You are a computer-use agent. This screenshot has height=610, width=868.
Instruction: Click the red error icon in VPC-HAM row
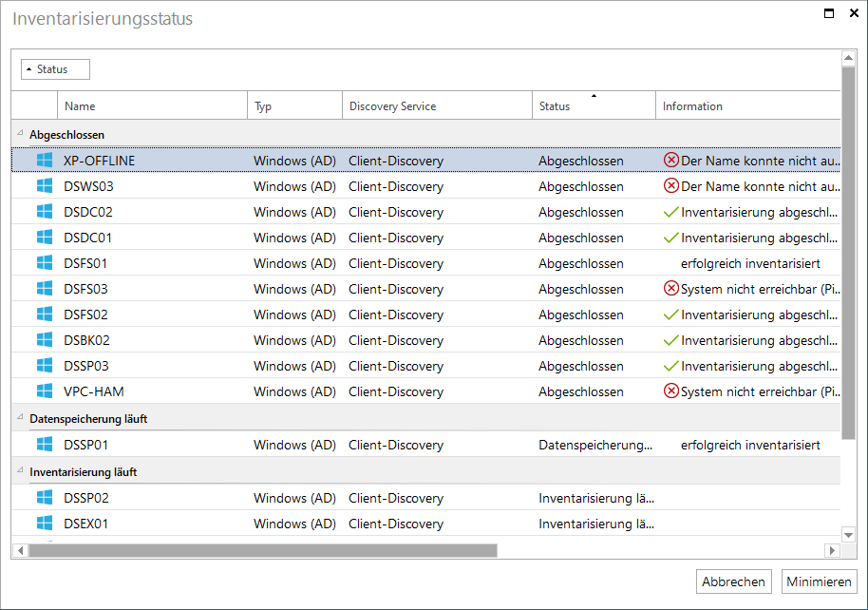point(670,391)
